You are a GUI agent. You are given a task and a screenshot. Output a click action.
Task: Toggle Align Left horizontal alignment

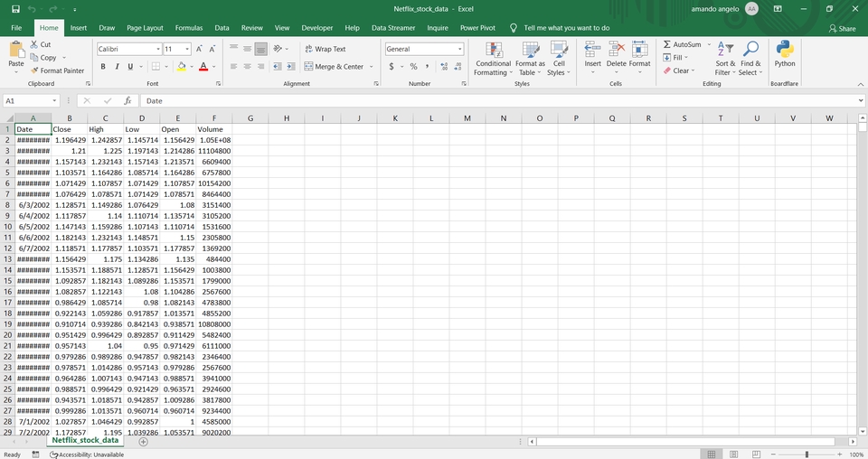click(233, 66)
